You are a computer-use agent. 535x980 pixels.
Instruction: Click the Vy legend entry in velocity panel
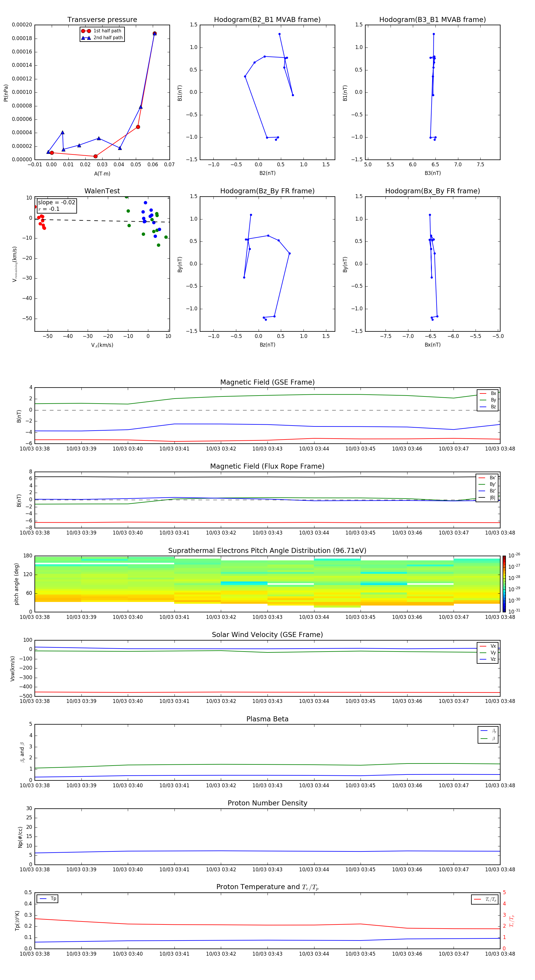coord(488,653)
